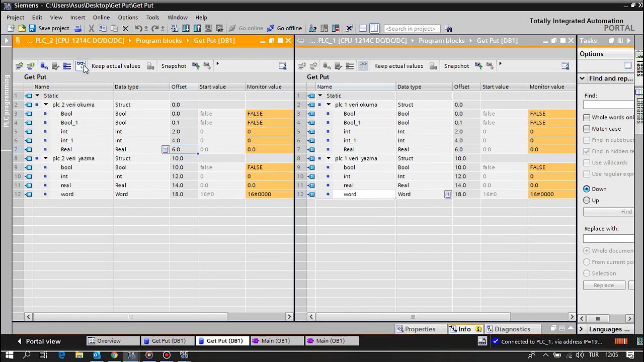The width and height of the screenshot is (644, 362).
Task: Click the Split editor space vertically icon
Action: (x=374, y=28)
